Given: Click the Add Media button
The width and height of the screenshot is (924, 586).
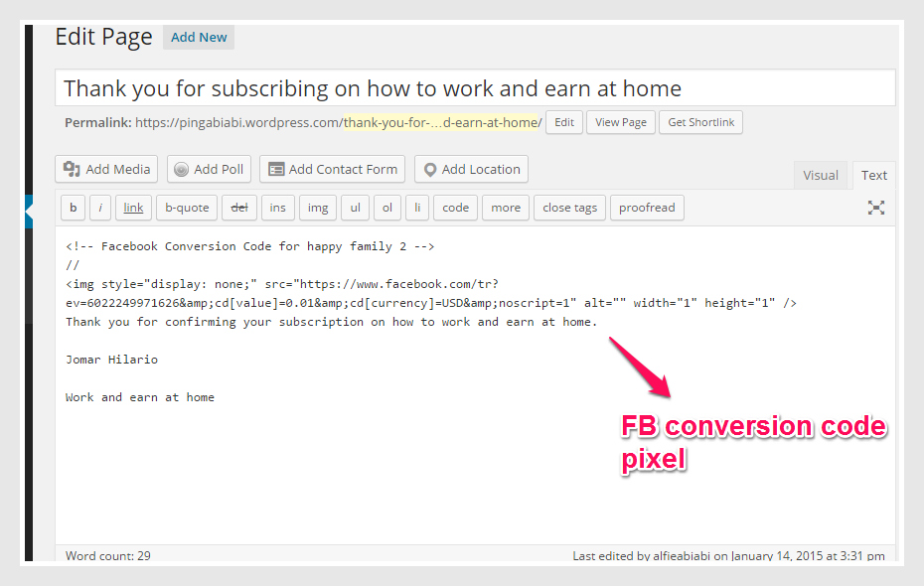Looking at the screenshot, I should point(106,169).
